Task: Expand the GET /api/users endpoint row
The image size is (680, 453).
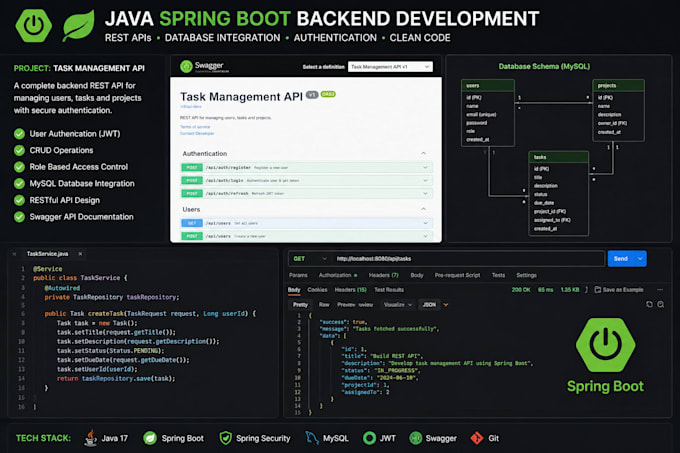Action: (x=306, y=223)
